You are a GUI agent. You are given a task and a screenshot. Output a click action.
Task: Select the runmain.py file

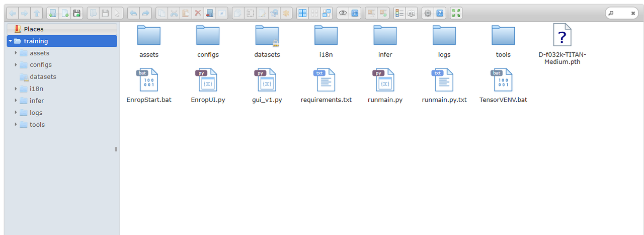tap(385, 86)
